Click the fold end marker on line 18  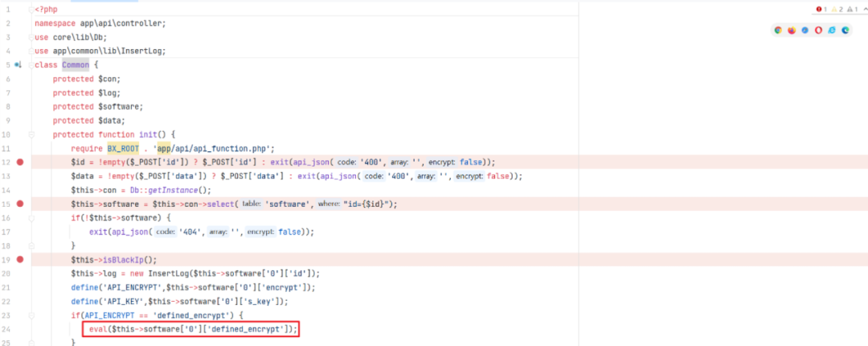(31, 245)
